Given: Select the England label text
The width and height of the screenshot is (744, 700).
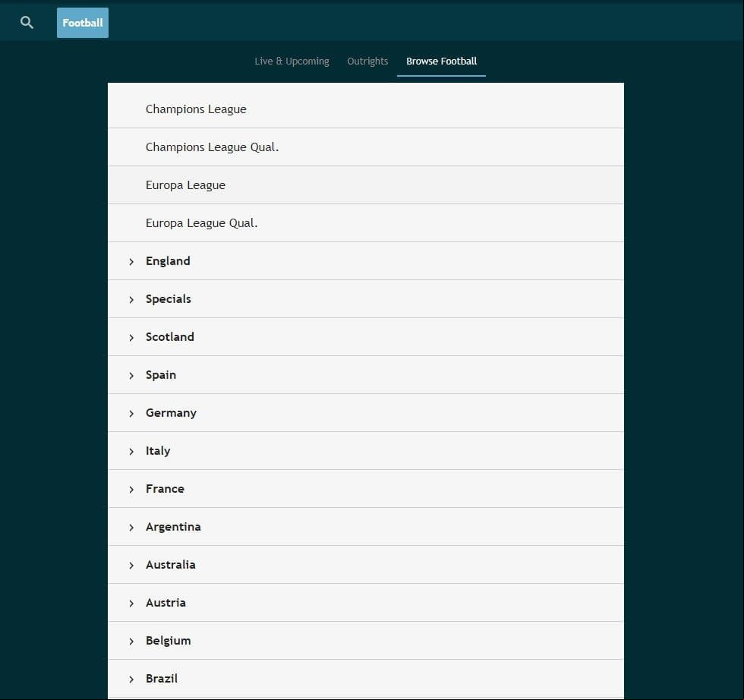Looking at the screenshot, I should pyautogui.click(x=168, y=261).
